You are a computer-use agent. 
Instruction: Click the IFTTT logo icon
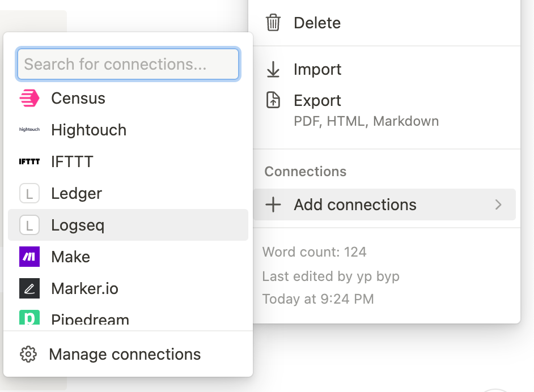pyautogui.click(x=29, y=161)
